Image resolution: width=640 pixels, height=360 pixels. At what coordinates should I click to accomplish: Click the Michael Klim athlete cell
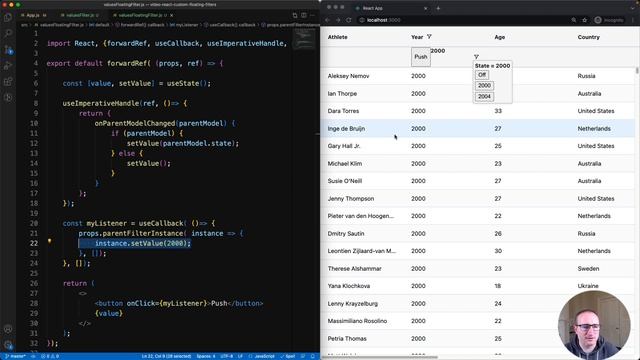click(x=344, y=164)
